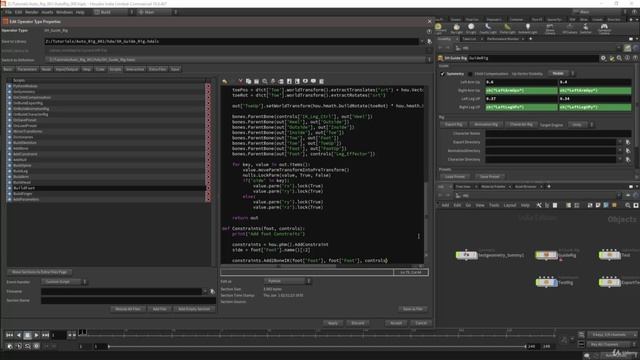Click the Section Name input field

tap(128, 300)
